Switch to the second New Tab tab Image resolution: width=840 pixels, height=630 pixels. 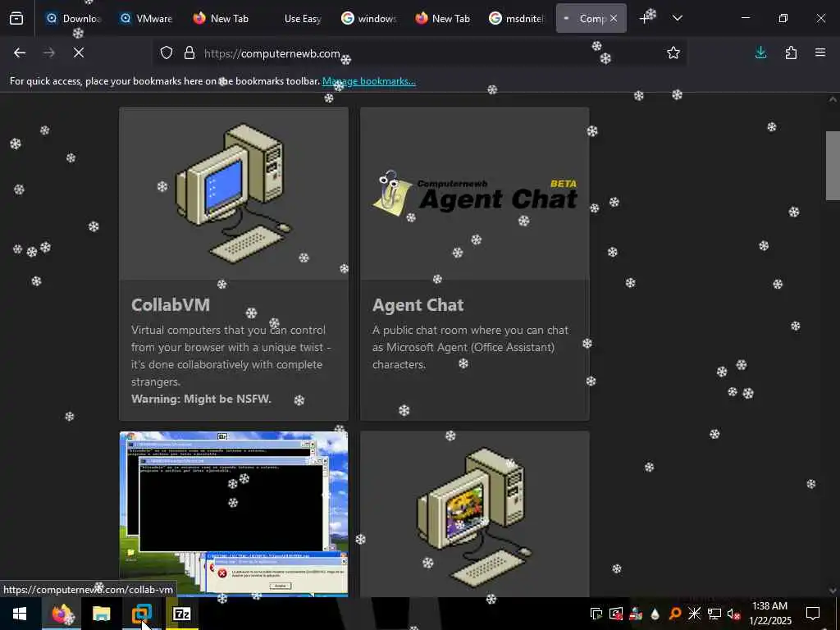point(442,18)
